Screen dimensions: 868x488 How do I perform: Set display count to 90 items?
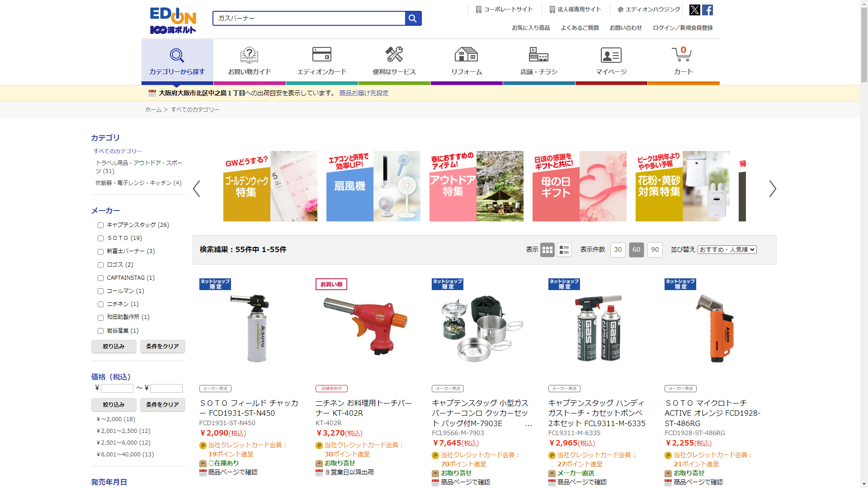[x=655, y=250]
